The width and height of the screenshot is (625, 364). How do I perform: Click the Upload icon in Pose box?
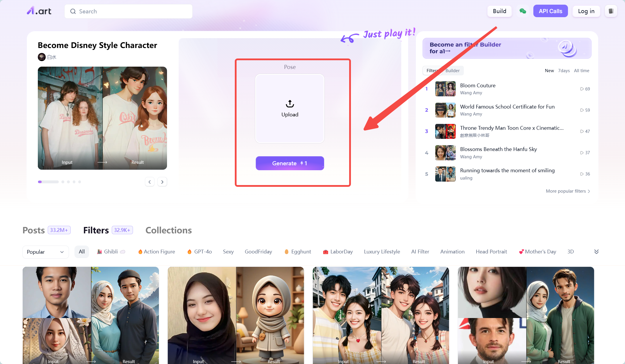click(290, 104)
